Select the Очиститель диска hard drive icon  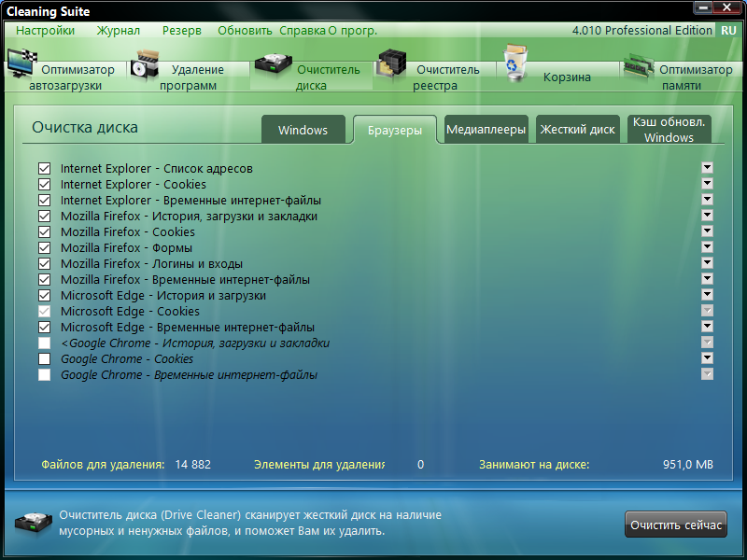click(273, 63)
